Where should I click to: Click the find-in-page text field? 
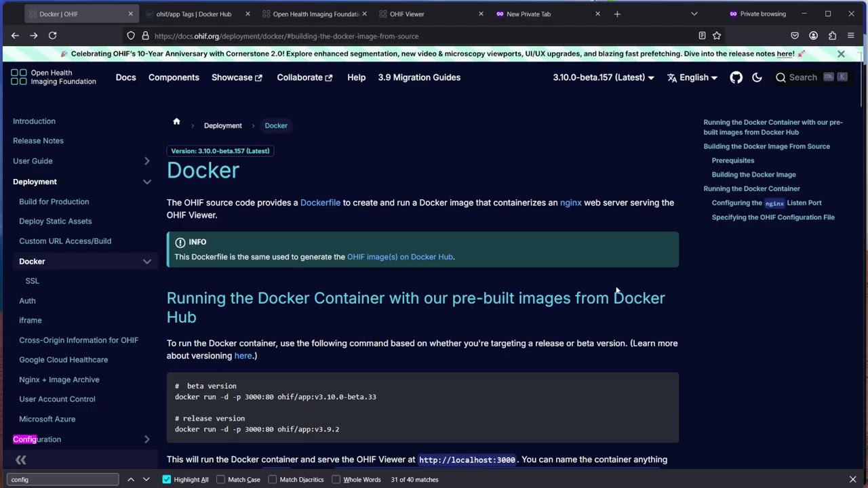pos(63,479)
